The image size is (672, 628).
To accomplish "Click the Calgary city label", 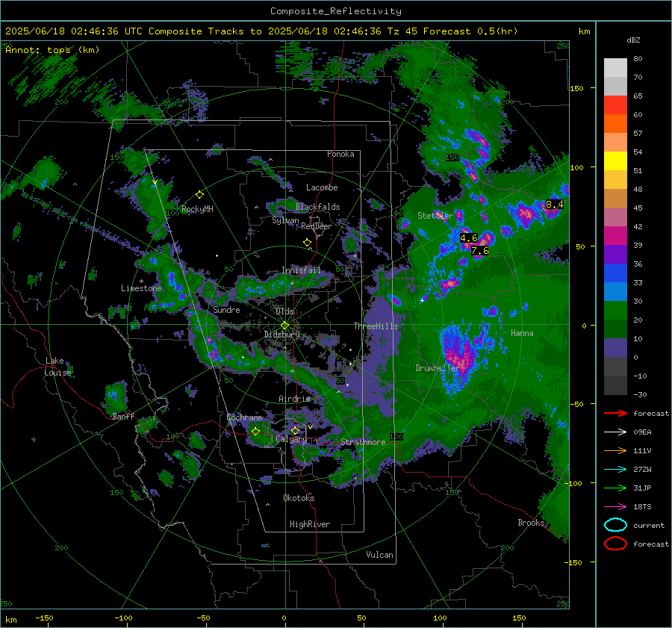I will point(291,439).
